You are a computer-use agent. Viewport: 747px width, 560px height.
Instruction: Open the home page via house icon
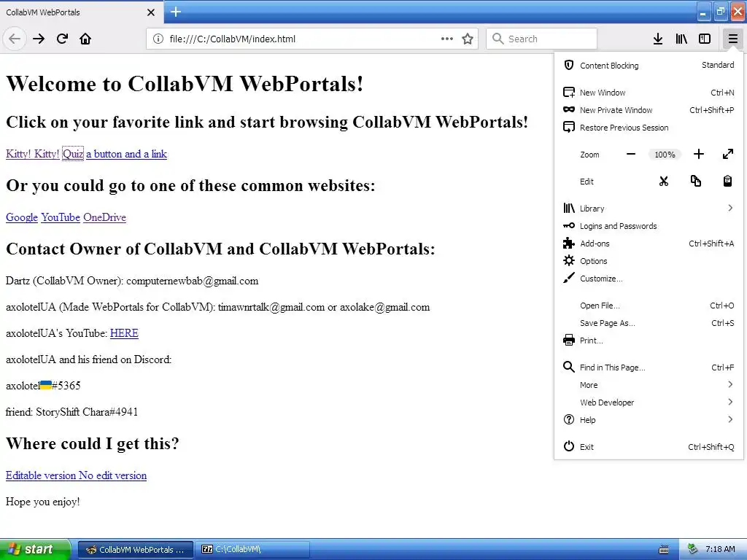click(85, 39)
